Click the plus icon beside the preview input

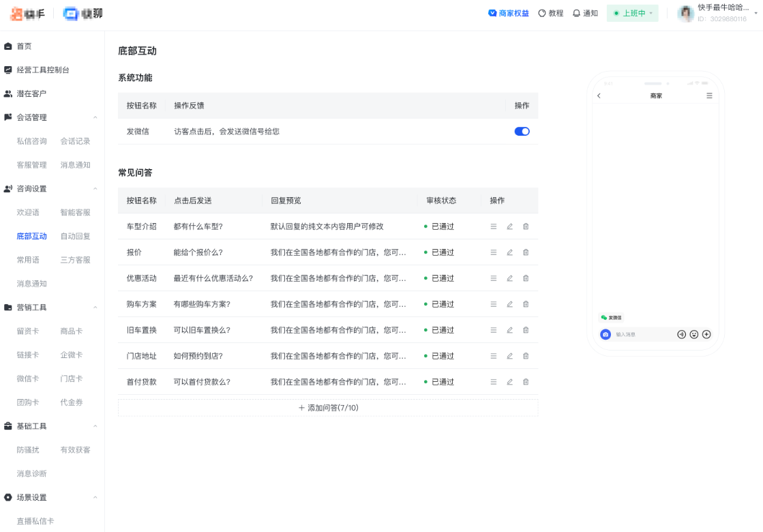[706, 334]
